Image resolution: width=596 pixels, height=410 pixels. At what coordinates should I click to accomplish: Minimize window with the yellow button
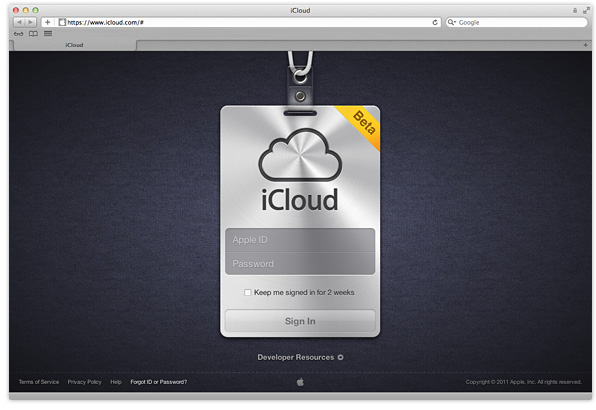26,10
